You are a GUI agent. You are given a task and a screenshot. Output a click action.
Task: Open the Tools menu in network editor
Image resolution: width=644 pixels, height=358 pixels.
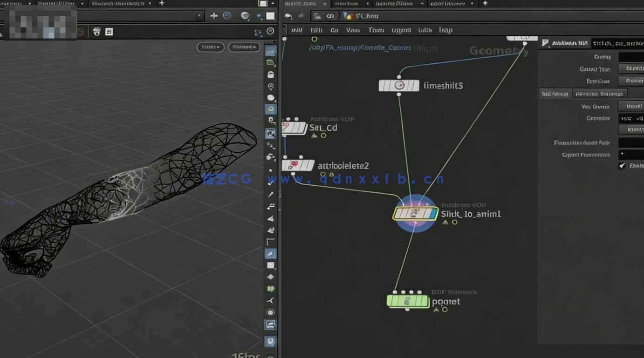tap(376, 30)
